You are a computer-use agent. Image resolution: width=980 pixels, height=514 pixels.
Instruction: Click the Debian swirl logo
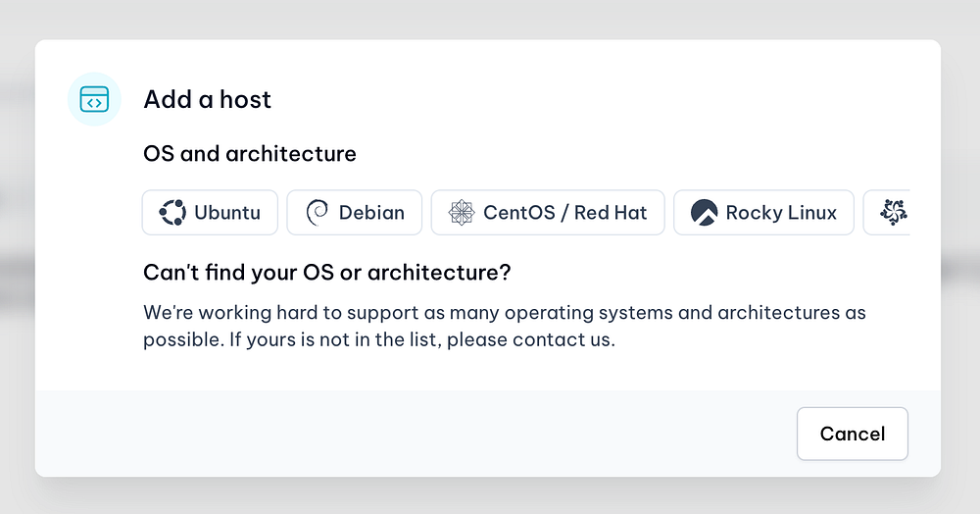pos(317,213)
